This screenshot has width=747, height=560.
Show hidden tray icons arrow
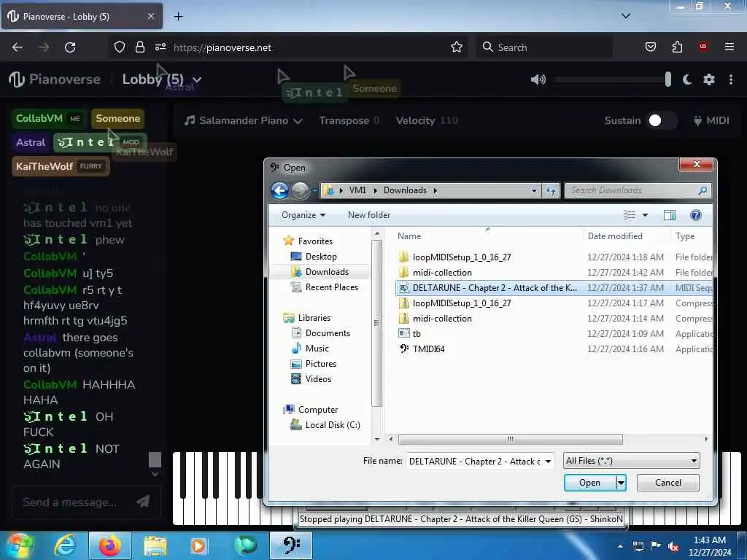click(x=620, y=546)
